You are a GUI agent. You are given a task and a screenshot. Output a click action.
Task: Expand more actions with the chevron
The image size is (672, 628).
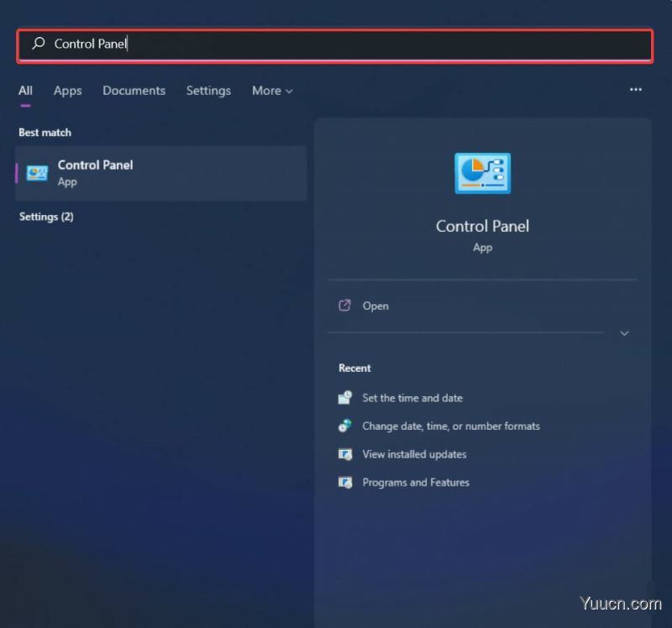coord(624,333)
